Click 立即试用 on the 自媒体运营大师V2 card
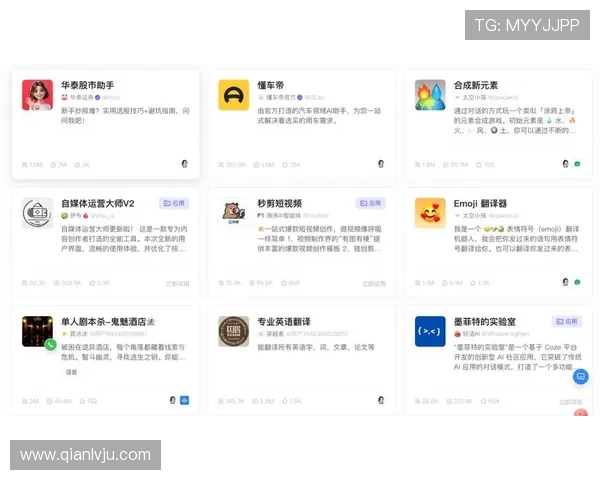Viewport: 600px width, 480px height. tap(178, 284)
